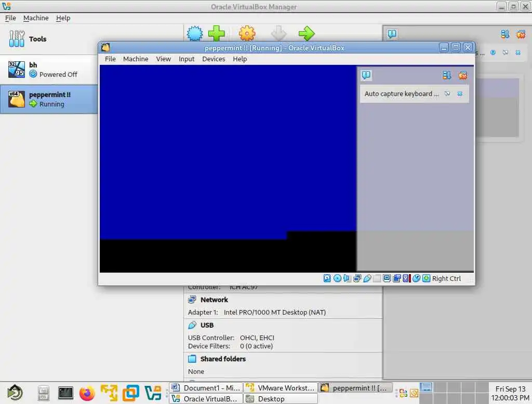Click hard disk activity status icon

coord(327,278)
